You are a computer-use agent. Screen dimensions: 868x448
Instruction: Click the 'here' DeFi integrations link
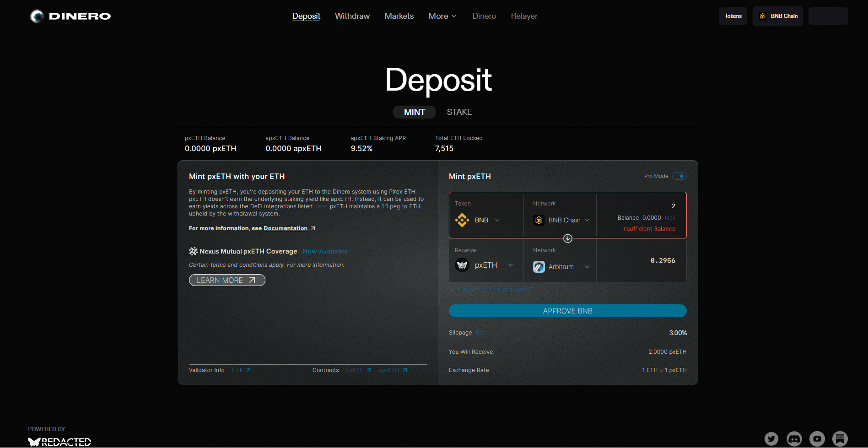click(320, 206)
